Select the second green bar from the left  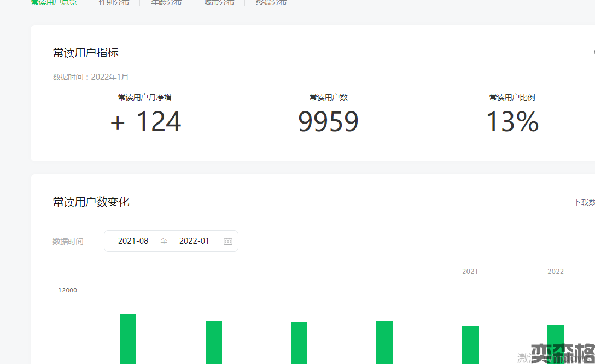214,342
